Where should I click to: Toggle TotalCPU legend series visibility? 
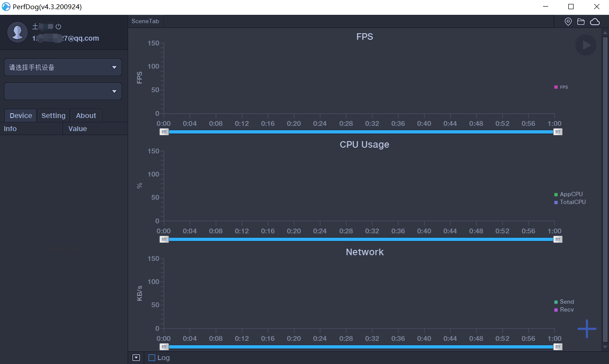click(x=570, y=202)
